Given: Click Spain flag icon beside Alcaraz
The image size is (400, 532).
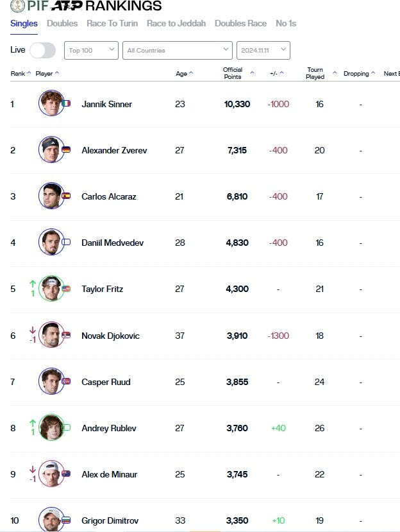Looking at the screenshot, I should click(x=67, y=196).
